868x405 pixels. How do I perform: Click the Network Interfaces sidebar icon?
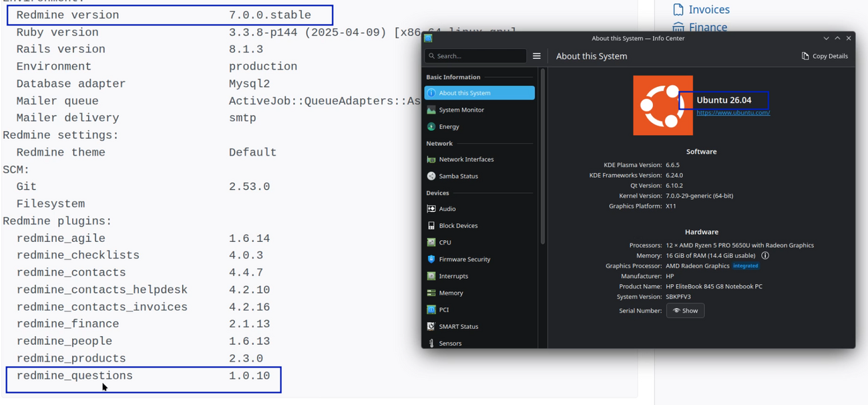(431, 159)
